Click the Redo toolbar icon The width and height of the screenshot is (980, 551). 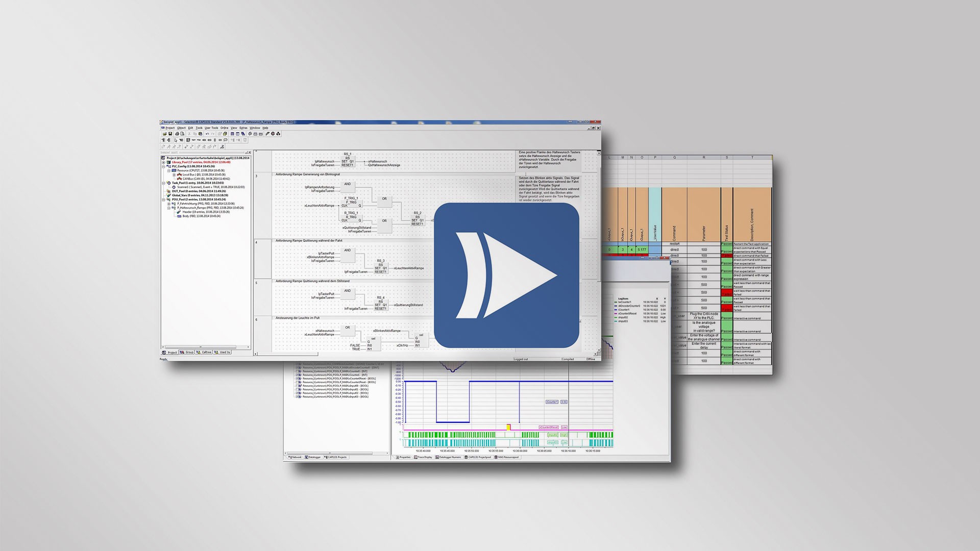click(213, 134)
